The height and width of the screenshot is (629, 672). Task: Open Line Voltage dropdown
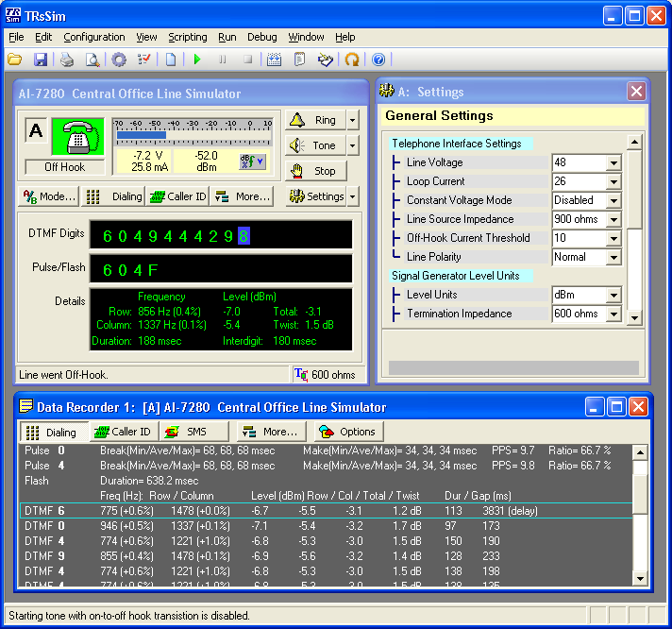[614, 162]
